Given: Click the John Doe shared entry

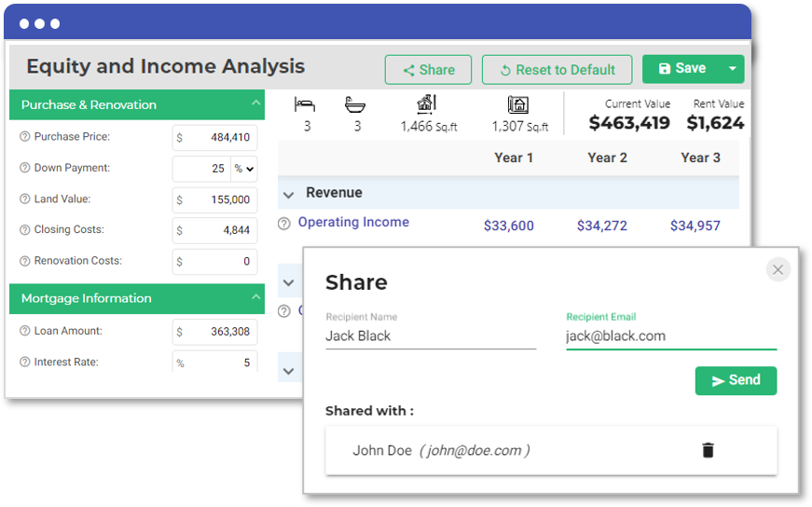Looking at the screenshot, I should tap(551, 450).
